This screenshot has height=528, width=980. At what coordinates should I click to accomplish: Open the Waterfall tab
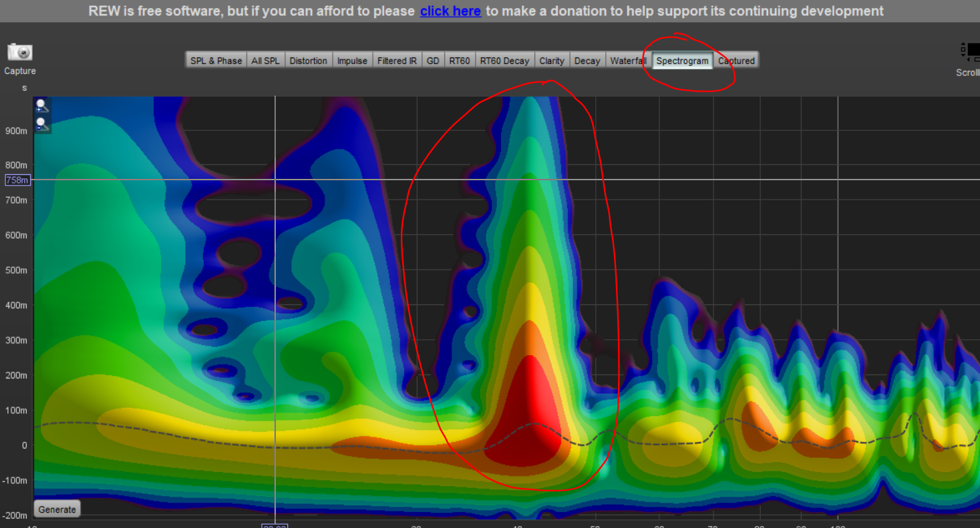point(628,61)
